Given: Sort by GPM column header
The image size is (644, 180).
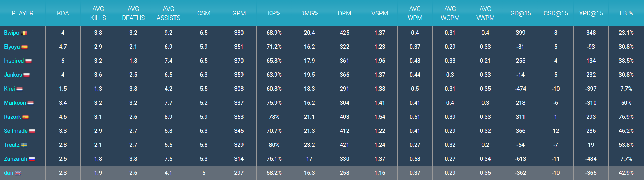Looking at the screenshot, I should pos(239,13).
